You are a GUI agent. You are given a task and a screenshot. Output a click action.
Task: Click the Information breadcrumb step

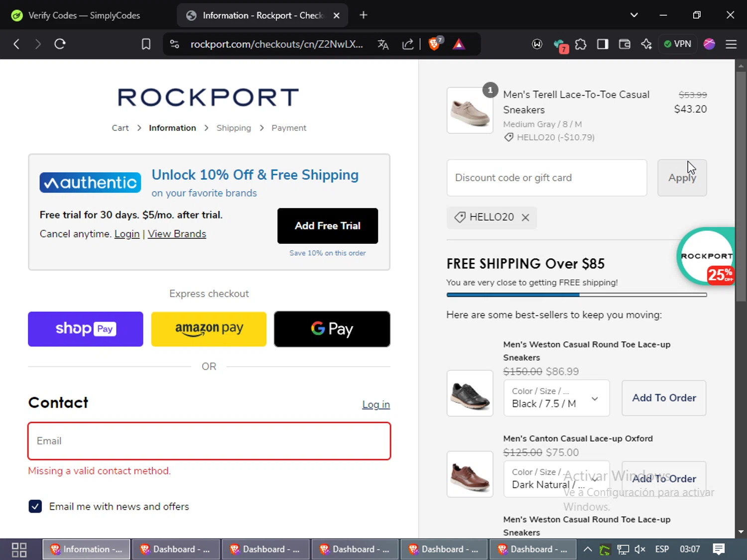[172, 128]
